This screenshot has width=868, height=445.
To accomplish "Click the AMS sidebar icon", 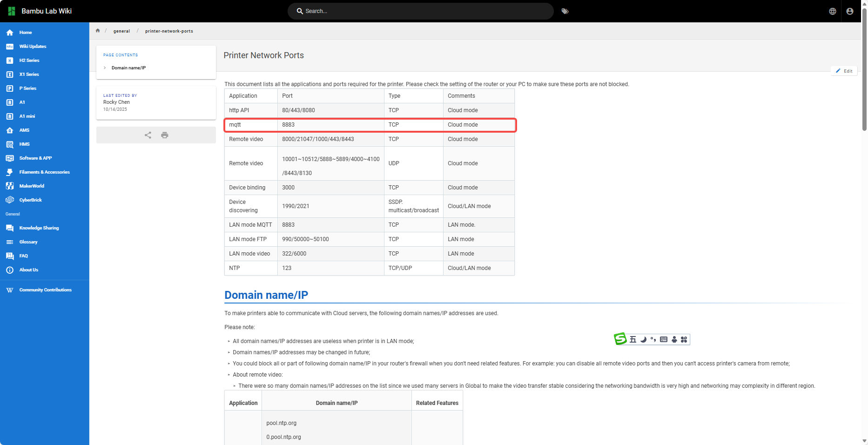I will [10, 130].
